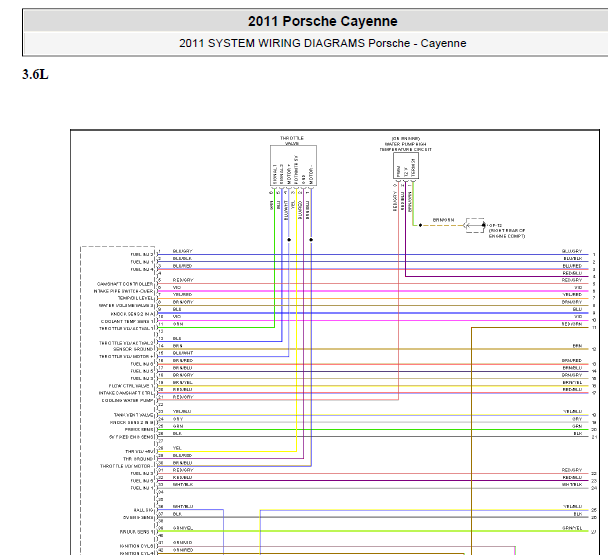
Task: Click the 'RAIL SIG' pin label
Action: [143, 510]
